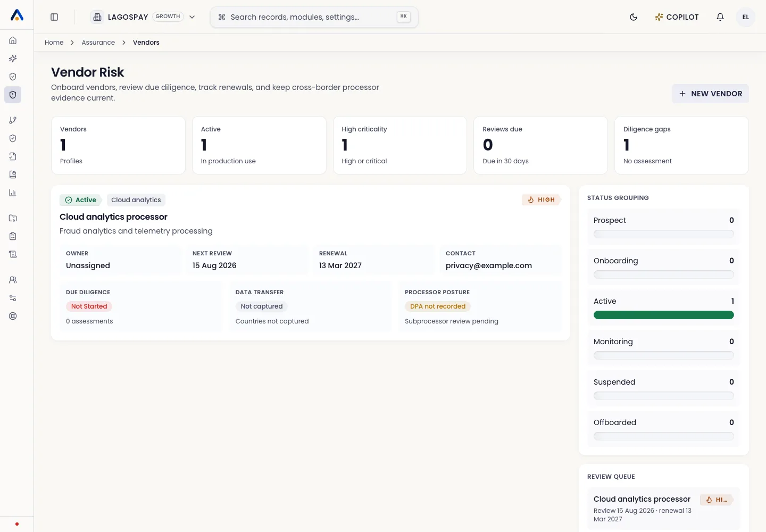The height and width of the screenshot is (532, 766).
Task: Click the building icon beside LAGOSPAY
Action: [x=97, y=17]
